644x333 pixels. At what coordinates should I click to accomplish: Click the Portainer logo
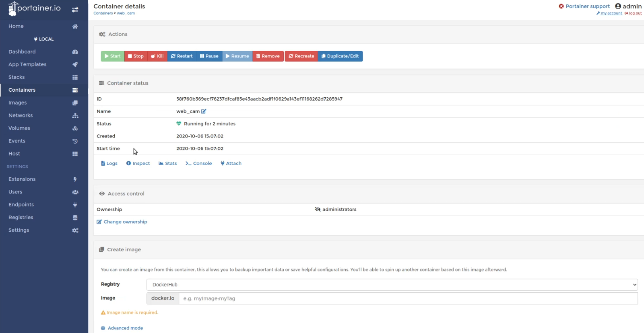35,8
